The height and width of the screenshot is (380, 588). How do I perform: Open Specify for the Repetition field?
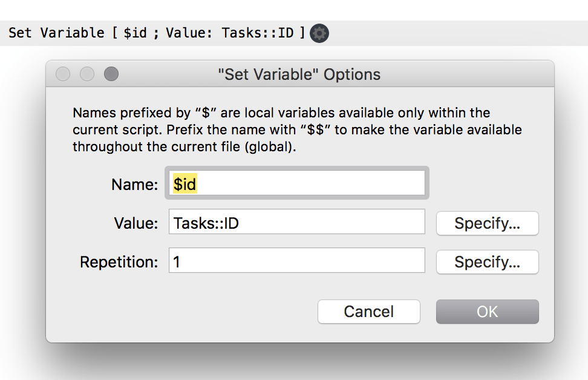click(487, 262)
